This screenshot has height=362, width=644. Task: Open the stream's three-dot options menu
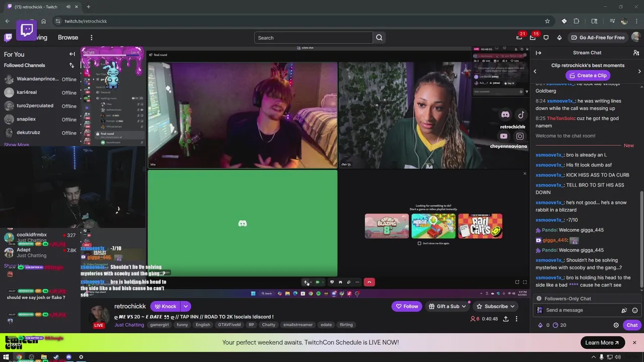click(516, 319)
